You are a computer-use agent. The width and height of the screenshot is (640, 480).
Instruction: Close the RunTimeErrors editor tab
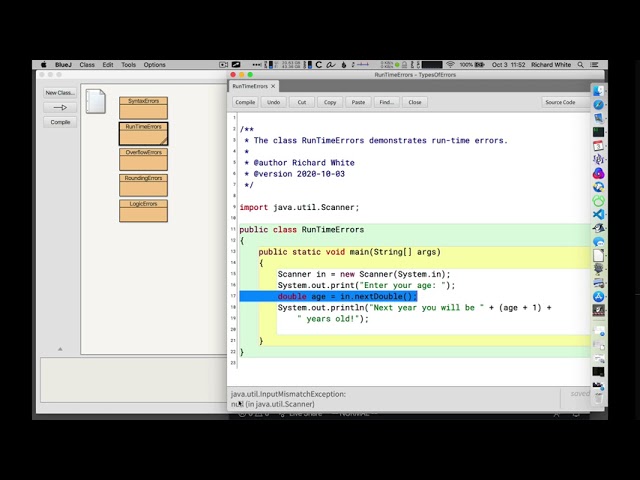coord(273,86)
